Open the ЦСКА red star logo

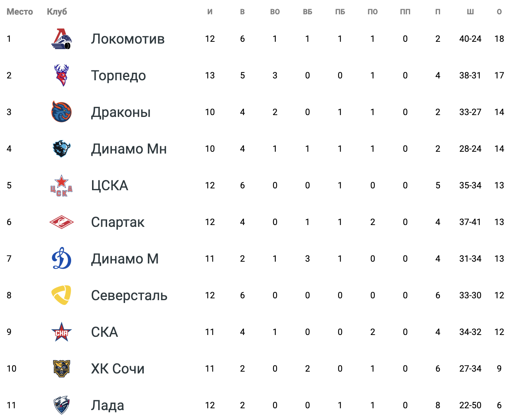[x=61, y=185]
